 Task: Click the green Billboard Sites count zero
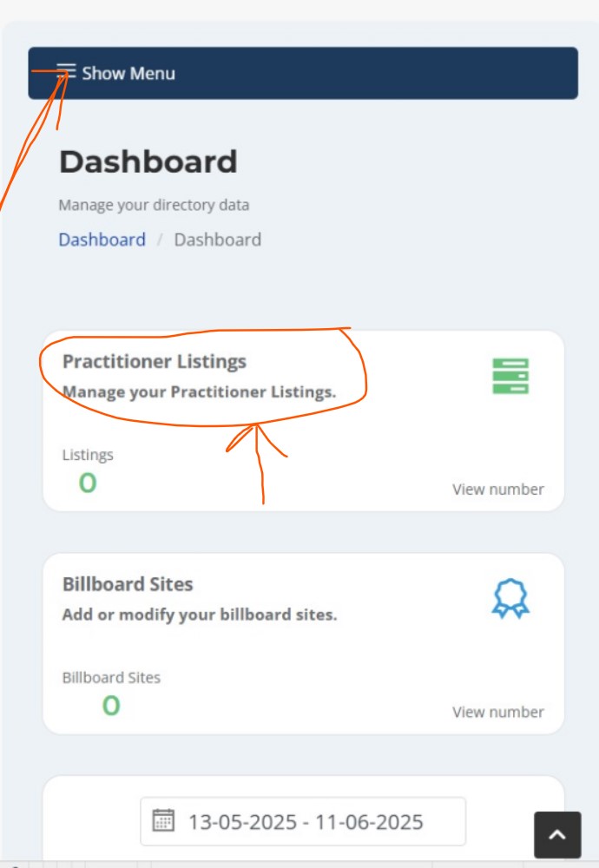tap(111, 705)
